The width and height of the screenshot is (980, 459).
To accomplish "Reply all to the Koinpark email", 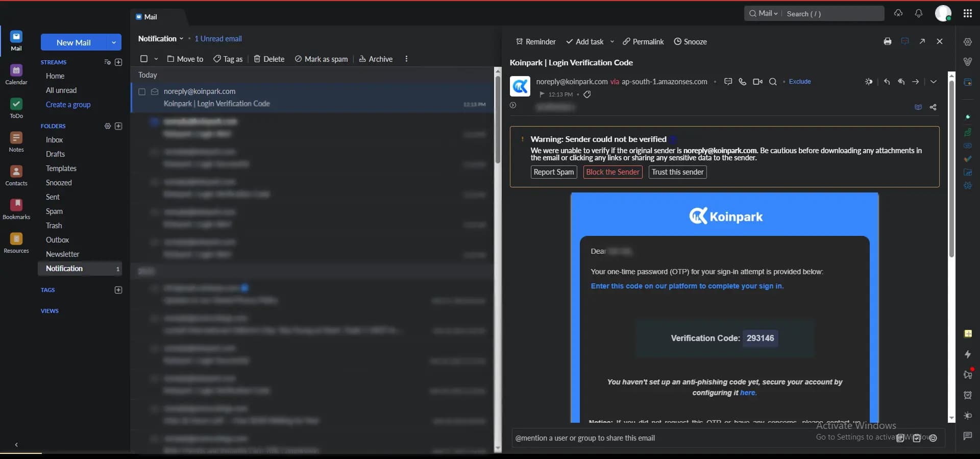I will point(901,82).
